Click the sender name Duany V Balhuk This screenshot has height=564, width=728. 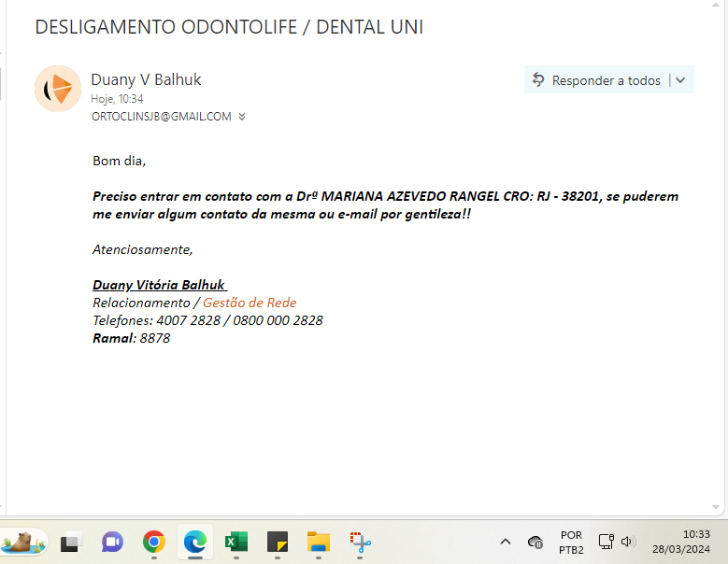(146, 79)
